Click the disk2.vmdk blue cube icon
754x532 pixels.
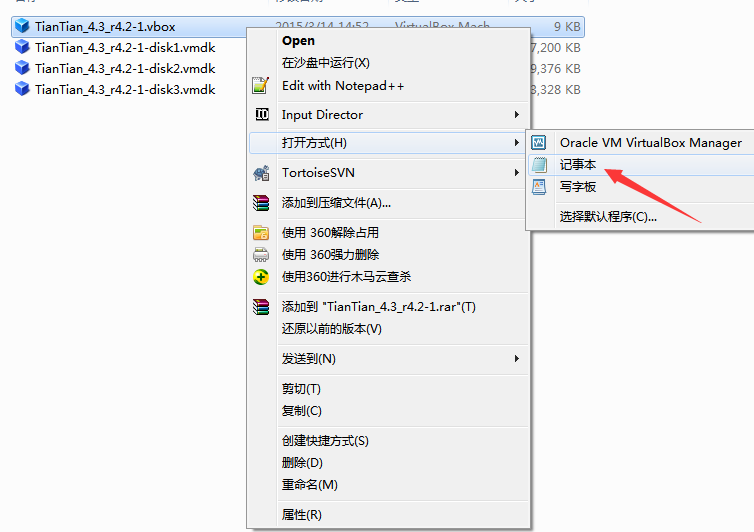click(22, 68)
